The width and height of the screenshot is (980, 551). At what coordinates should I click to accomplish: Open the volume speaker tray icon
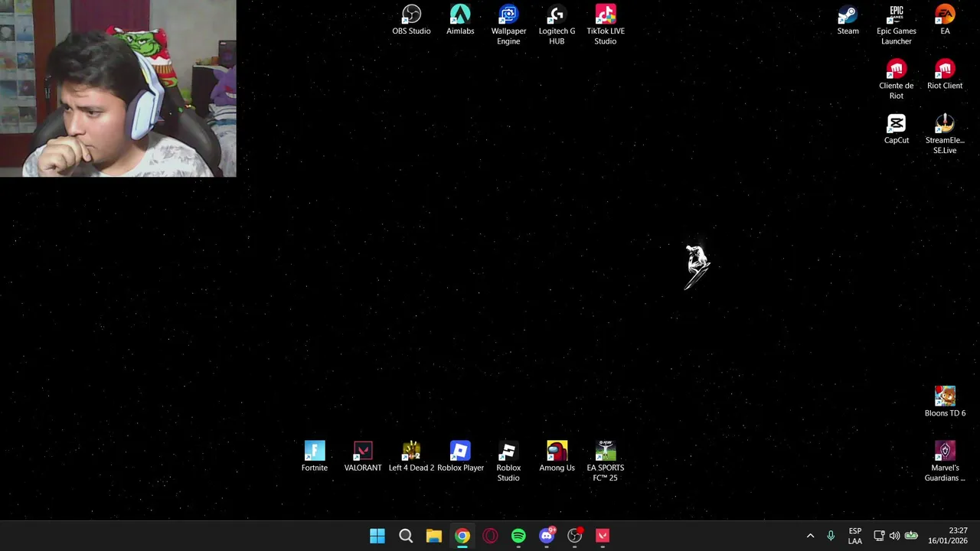click(894, 536)
